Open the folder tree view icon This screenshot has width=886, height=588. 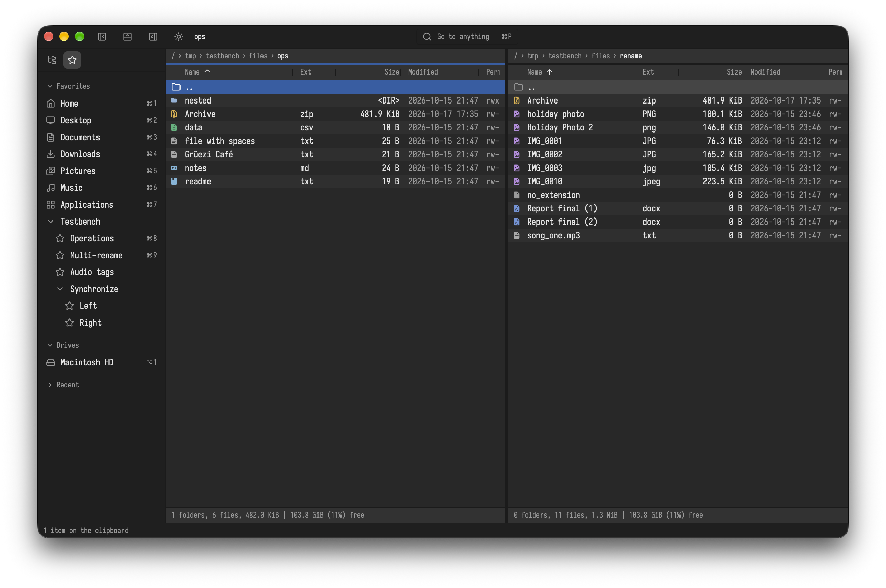(x=52, y=60)
